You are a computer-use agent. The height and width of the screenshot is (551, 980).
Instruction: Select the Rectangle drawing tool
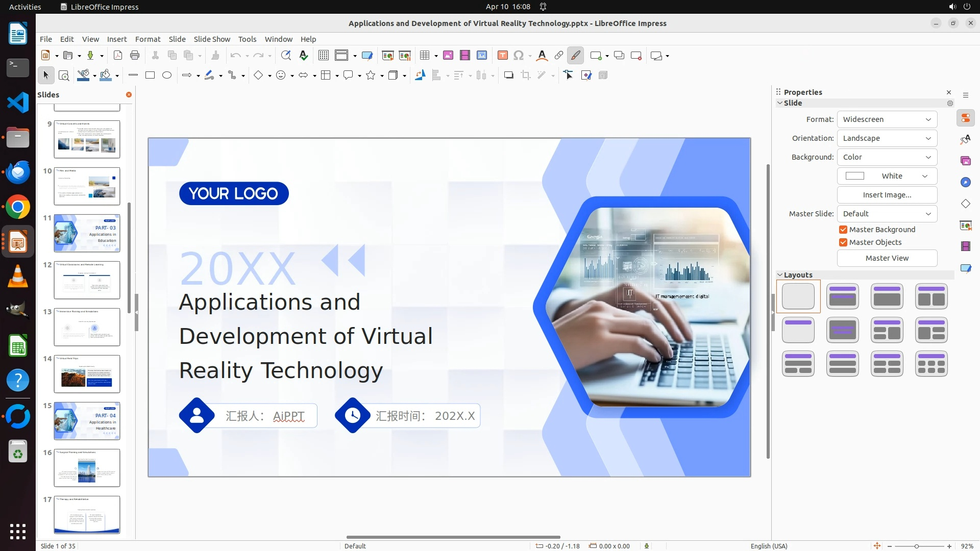tap(150, 76)
